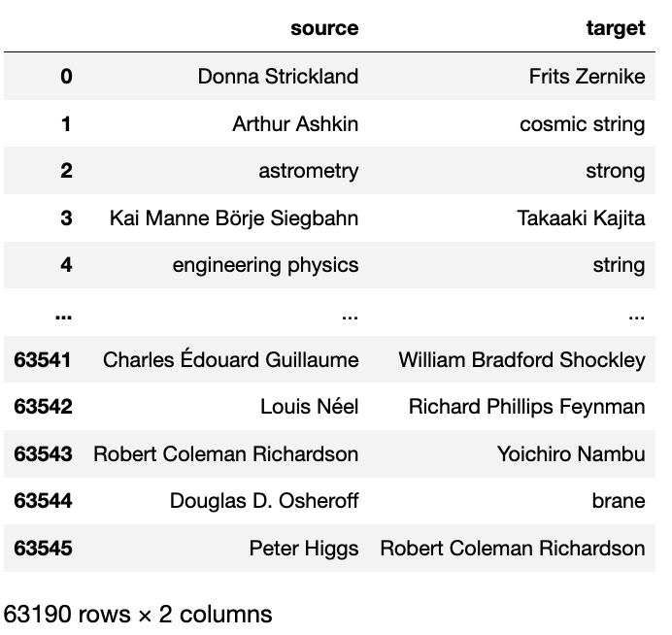Select 'Kai Manne Börje Siegbahn' cell
Image resolution: width=672 pixels, height=635 pixels.
click(x=234, y=218)
